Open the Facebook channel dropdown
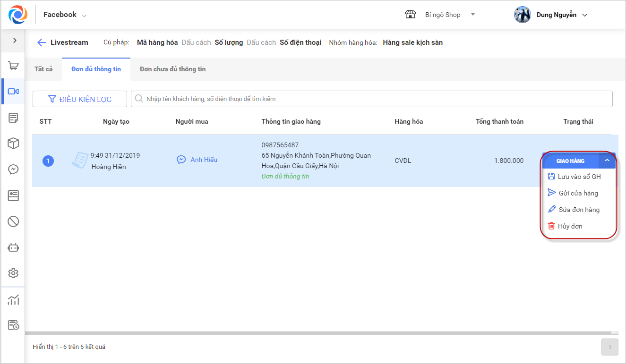The width and height of the screenshot is (626, 364). click(x=65, y=15)
